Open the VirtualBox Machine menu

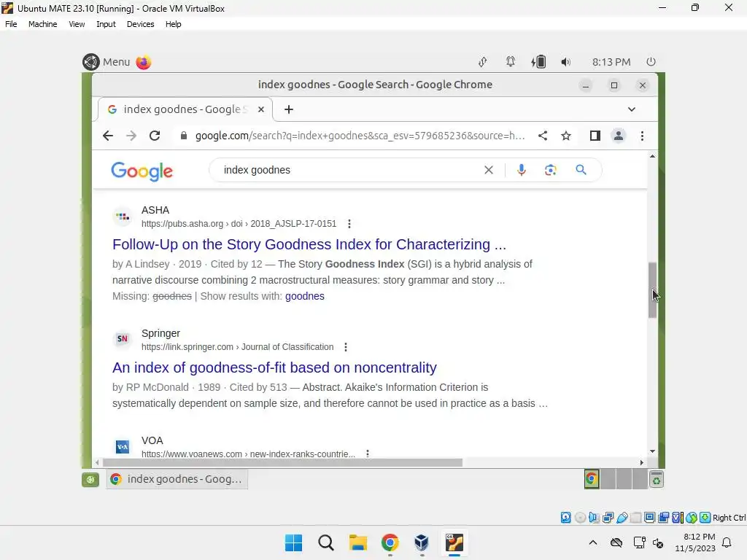tap(42, 24)
